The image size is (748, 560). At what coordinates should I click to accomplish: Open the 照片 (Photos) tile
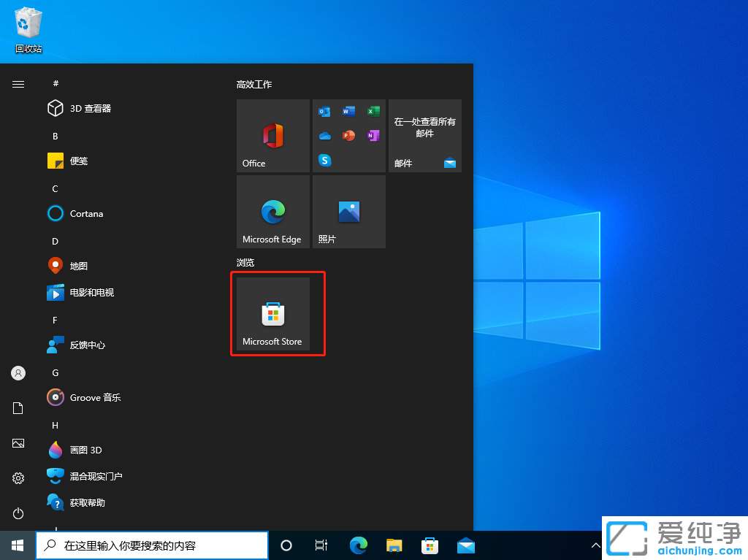348,211
